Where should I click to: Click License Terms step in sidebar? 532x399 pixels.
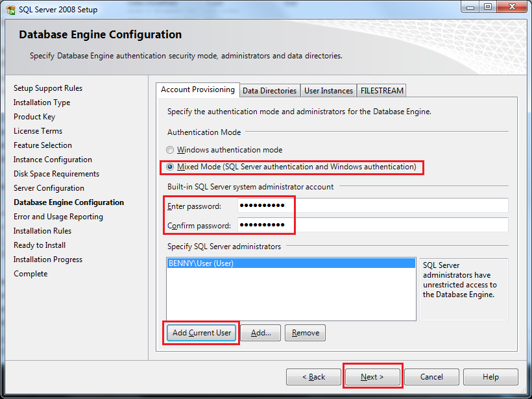pyautogui.click(x=38, y=131)
